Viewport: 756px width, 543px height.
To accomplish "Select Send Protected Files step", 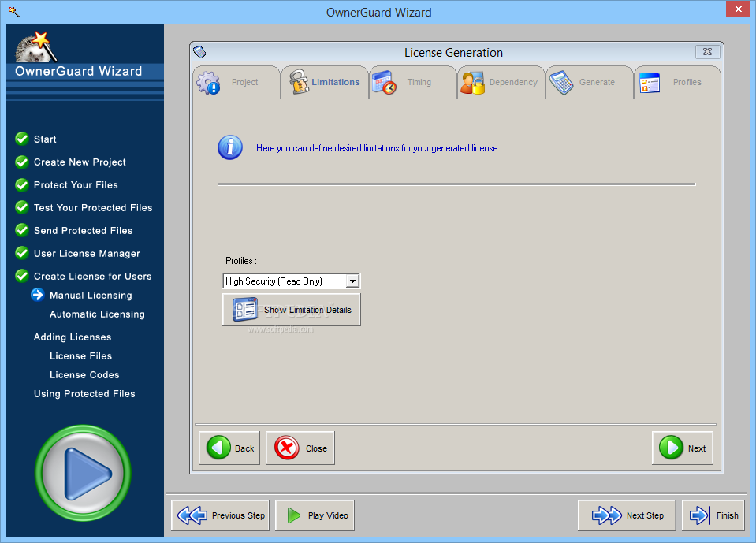I will (x=83, y=231).
